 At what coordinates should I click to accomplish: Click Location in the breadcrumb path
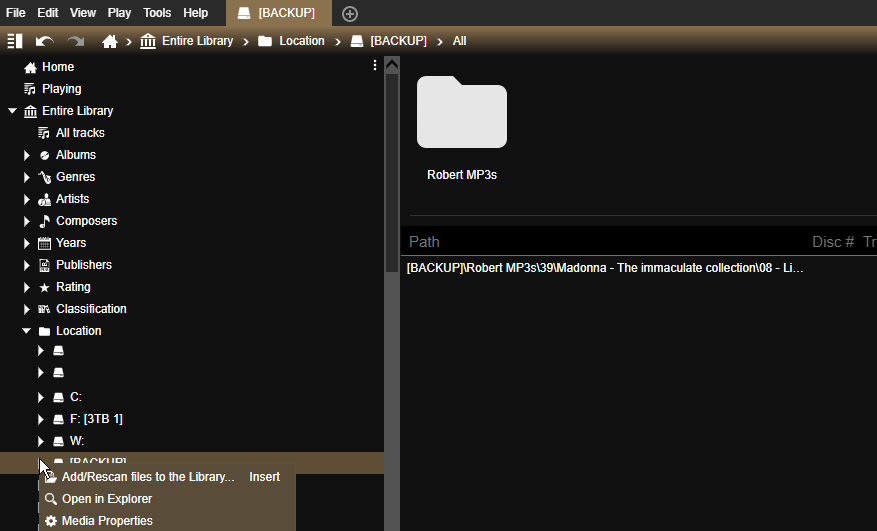[301, 41]
